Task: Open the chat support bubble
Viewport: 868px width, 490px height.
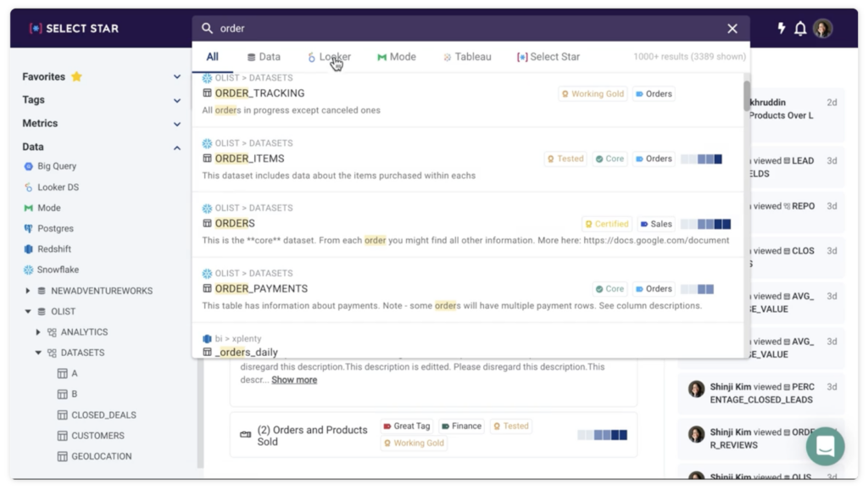Action: [x=825, y=446]
